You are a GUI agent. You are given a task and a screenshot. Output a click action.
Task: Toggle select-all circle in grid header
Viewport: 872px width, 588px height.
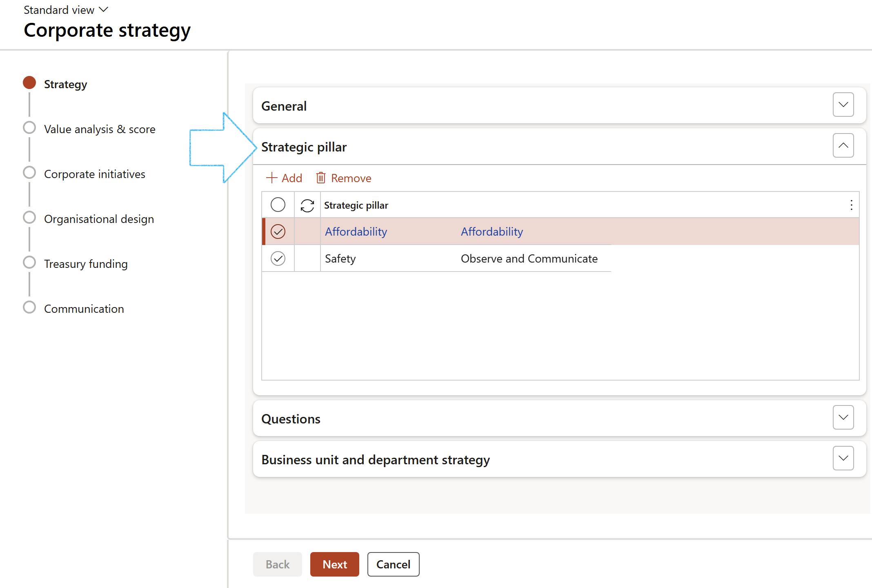(278, 205)
